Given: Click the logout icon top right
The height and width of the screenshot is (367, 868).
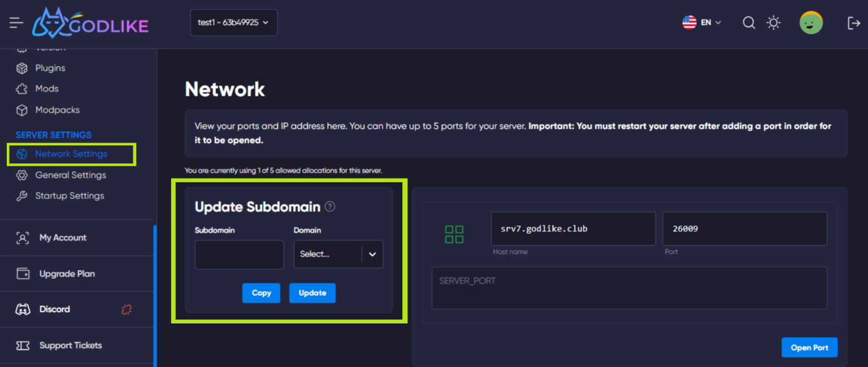Looking at the screenshot, I should (854, 23).
